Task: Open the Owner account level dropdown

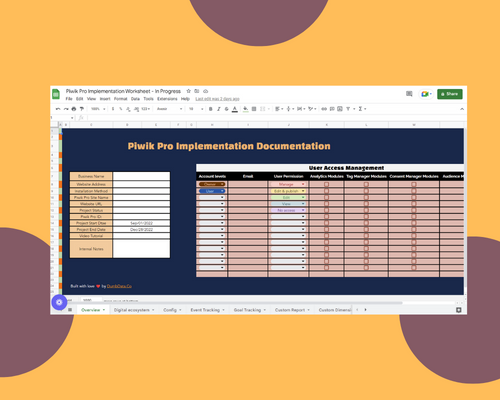Action: (212, 184)
